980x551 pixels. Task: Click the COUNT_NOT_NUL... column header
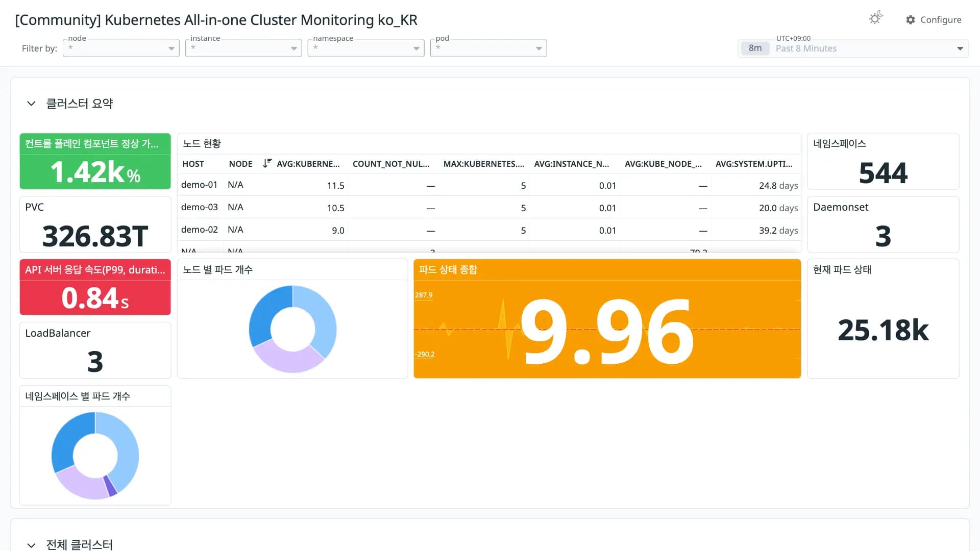pyautogui.click(x=391, y=164)
